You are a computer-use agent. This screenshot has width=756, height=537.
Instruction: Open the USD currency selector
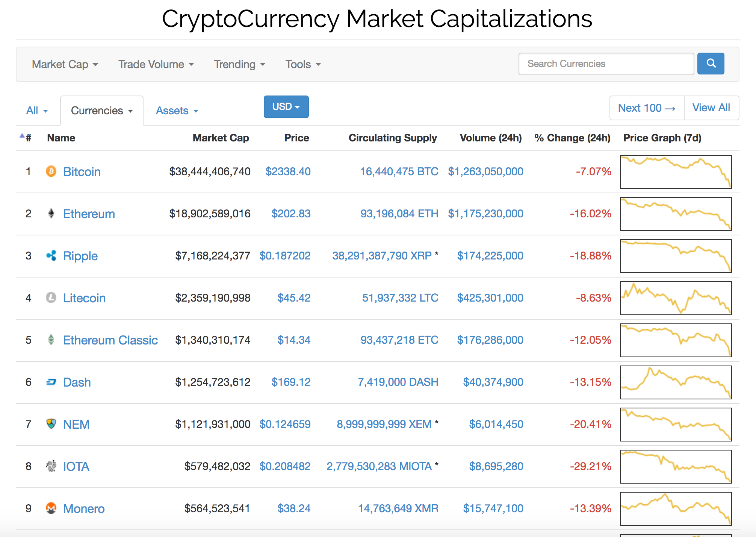[x=286, y=107]
